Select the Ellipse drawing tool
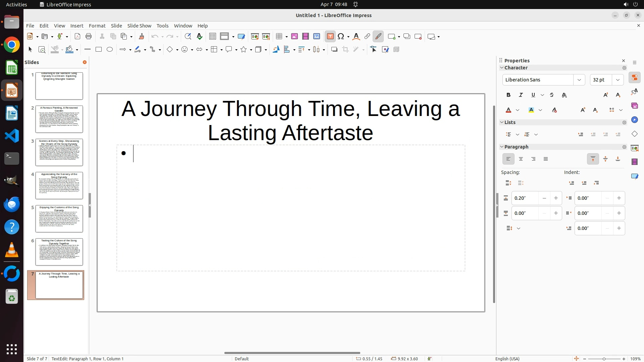Image resolution: width=644 pixels, height=362 pixels. click(110, 50)
